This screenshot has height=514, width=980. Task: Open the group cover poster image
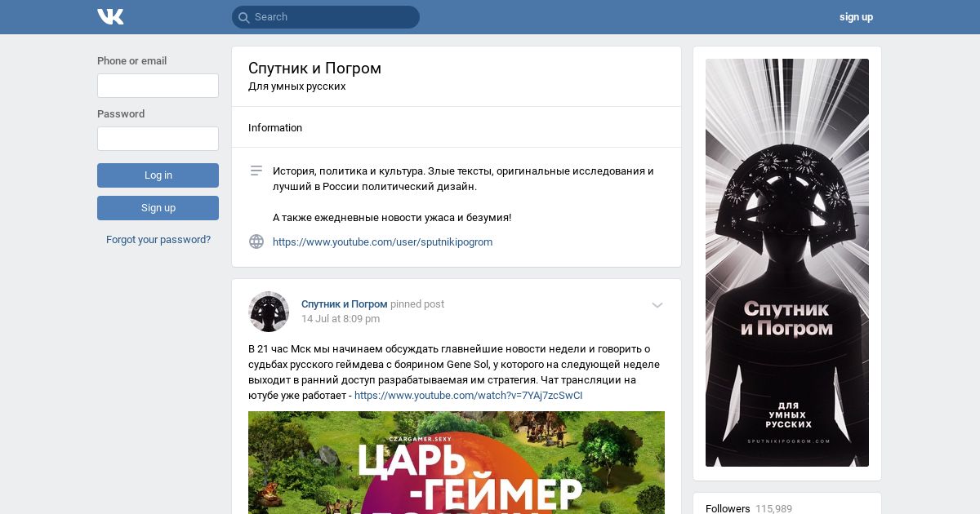click(x=787, y=263)
